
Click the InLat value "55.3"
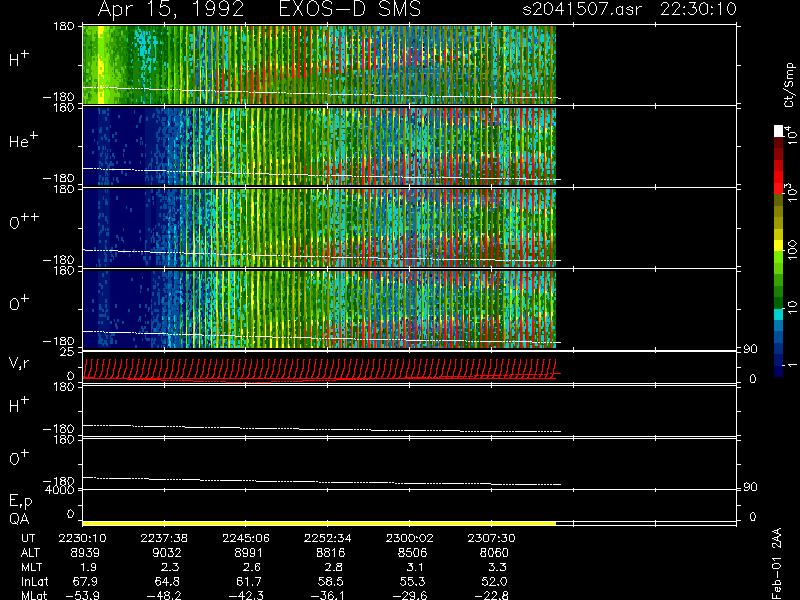[412, 581]
